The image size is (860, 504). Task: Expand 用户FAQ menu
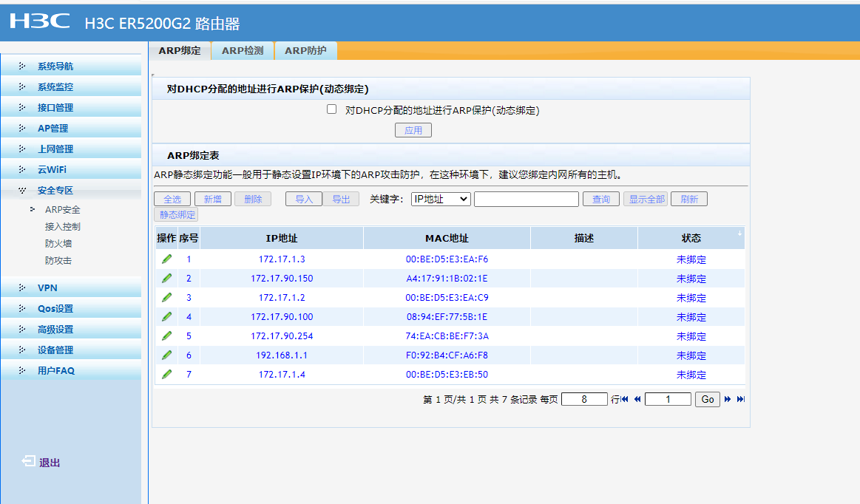click(x=71, y=371)
